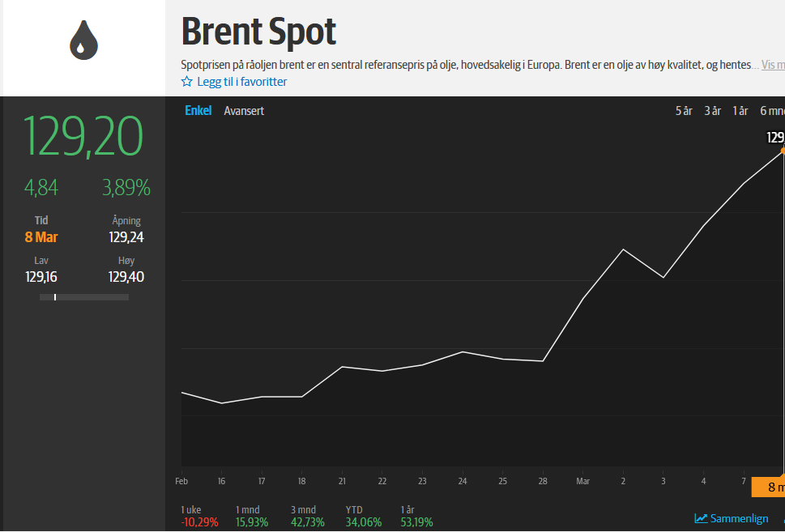Add to favorites via 'Legg til i favoritter'
Image resolution: width=785 pixels, height=532 pixels.
[x=241, y=82]
